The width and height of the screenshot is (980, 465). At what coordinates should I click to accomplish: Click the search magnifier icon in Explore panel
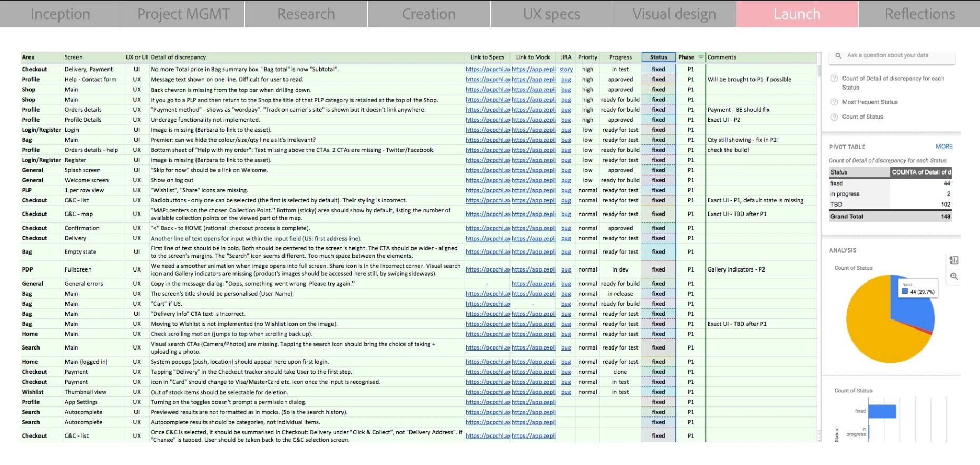[x=838, y=55]
